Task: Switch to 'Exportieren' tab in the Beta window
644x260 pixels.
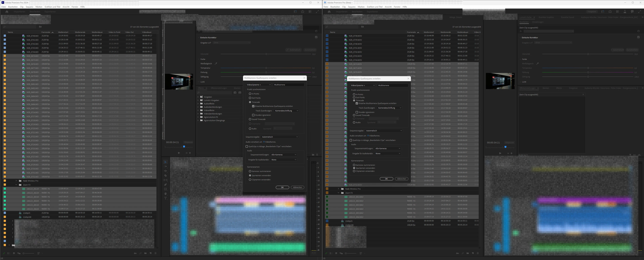Action: tap(372, 12)
